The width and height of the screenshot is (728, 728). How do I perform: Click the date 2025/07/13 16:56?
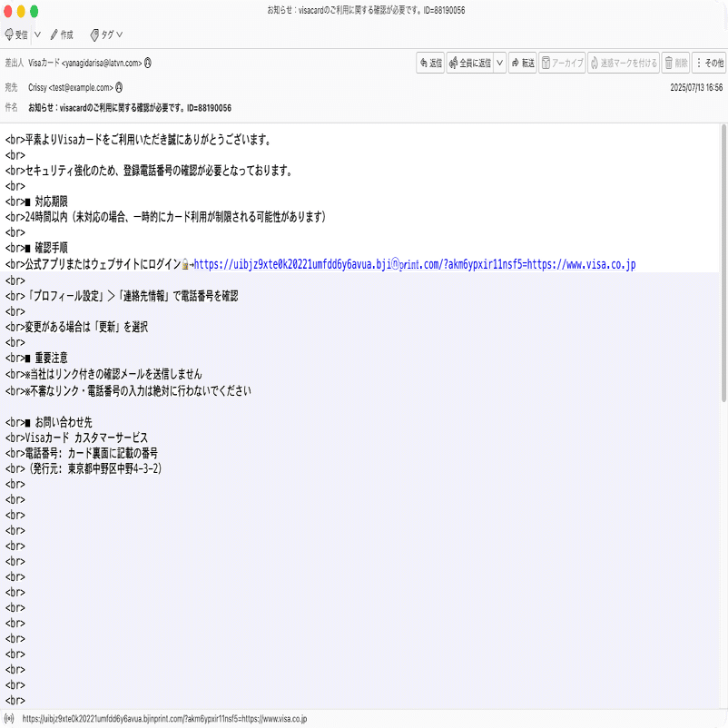click(696, 87)
